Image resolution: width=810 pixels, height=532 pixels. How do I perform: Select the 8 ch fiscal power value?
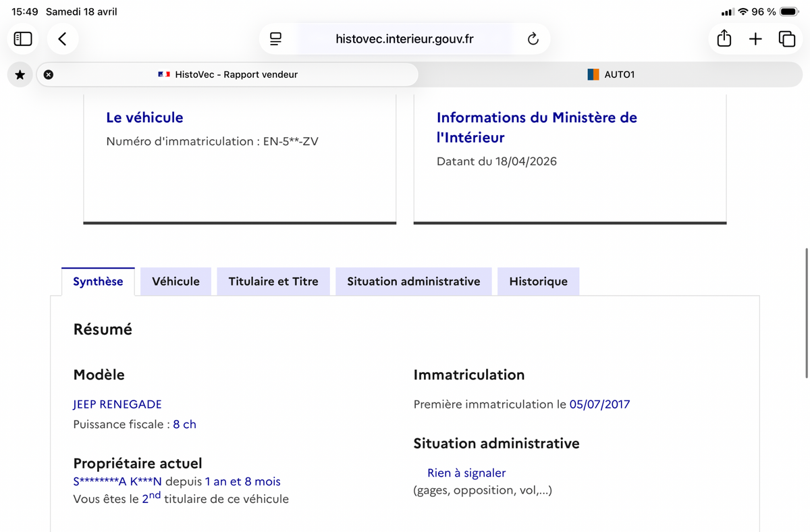pos(184,425)
